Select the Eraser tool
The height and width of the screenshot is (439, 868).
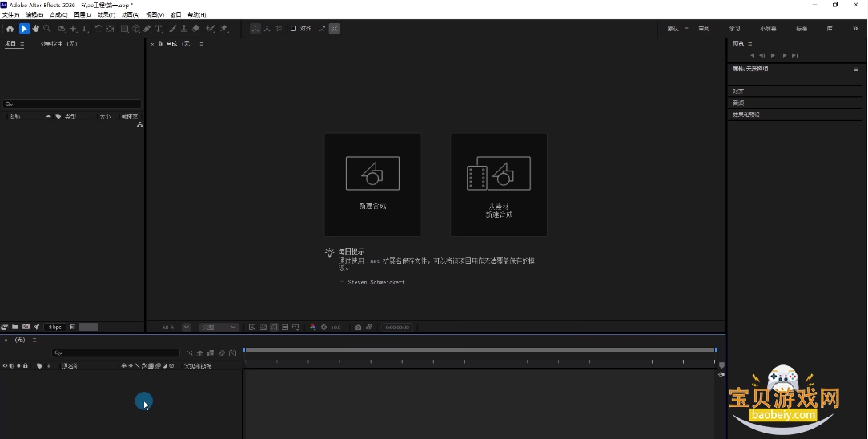(x=195, y=29)
